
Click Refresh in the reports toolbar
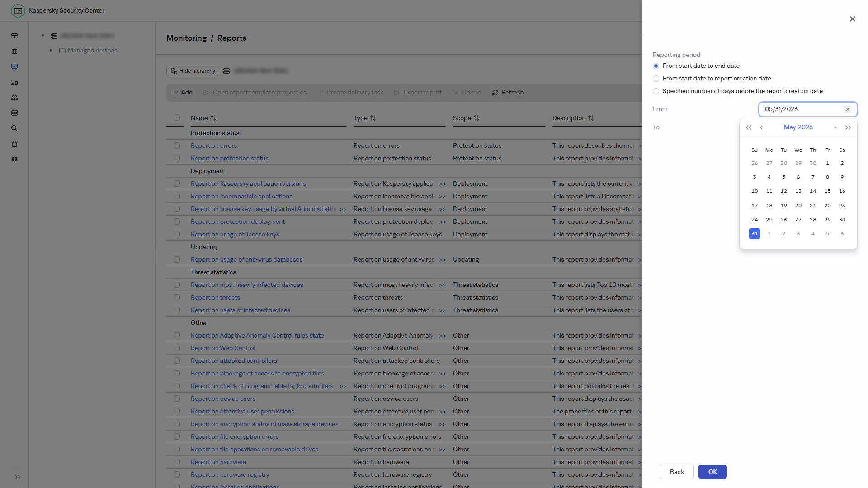pyautogui.click(x=508, y=92)
